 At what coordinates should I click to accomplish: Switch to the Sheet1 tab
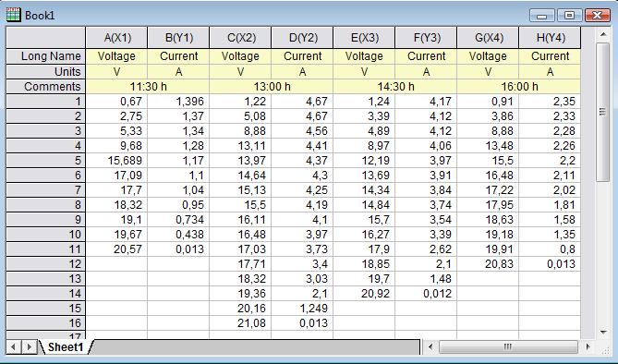[66, 347]
